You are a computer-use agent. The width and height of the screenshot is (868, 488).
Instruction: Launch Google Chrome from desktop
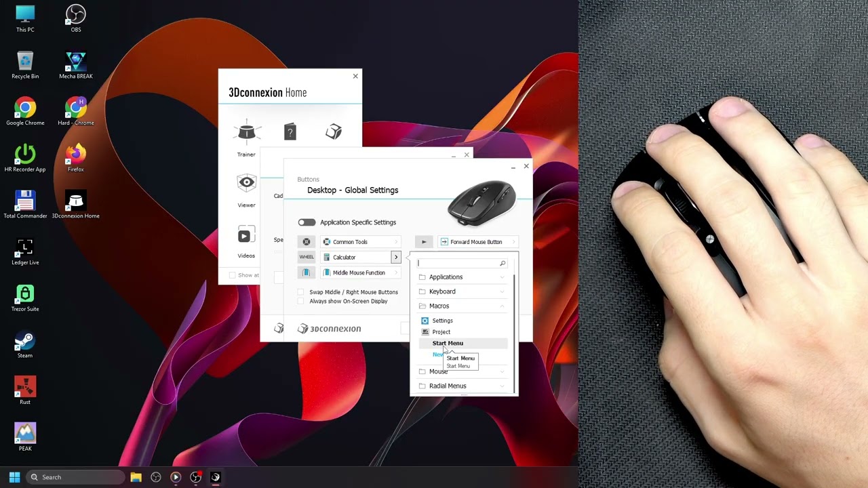(x=25, y=112)
